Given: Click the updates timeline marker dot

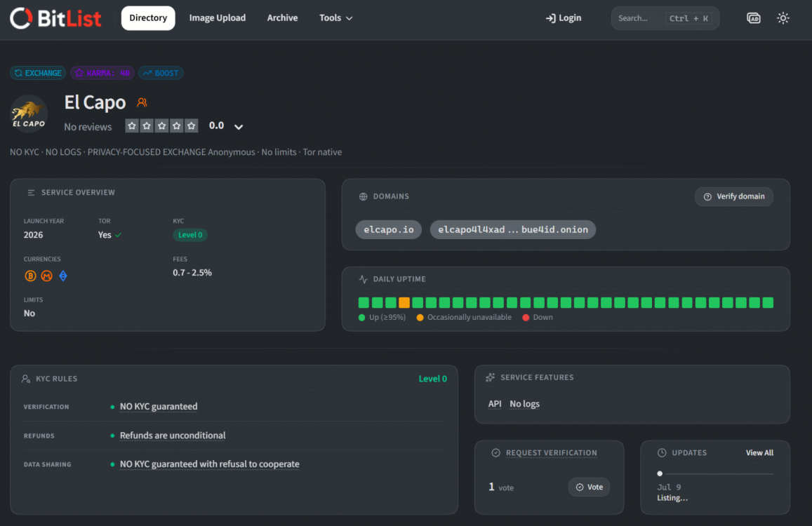Looking at the screenshot, I should (660, 473).
